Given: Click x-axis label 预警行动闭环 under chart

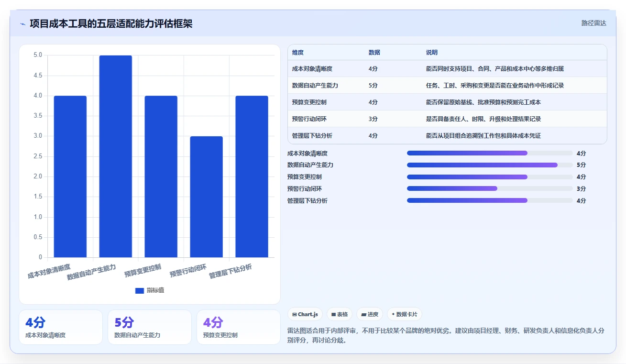Looking at the screenshot, I should 188,271.
